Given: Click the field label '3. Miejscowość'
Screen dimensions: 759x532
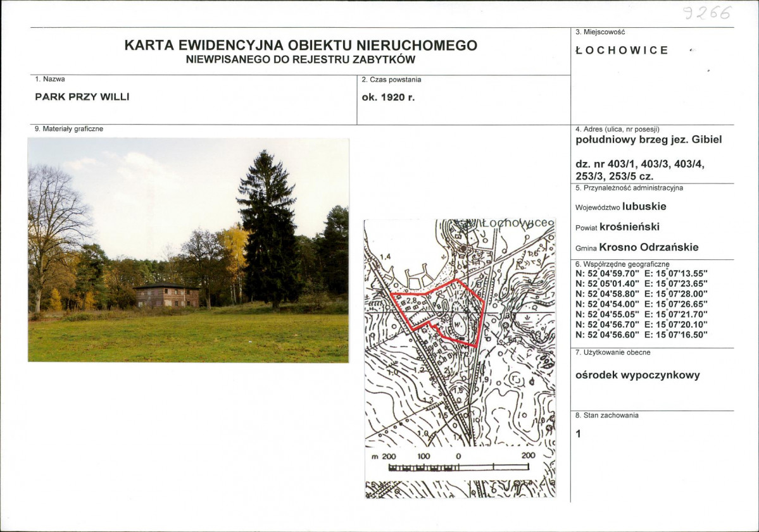Looking at the screenshot, I should [600, 32].
